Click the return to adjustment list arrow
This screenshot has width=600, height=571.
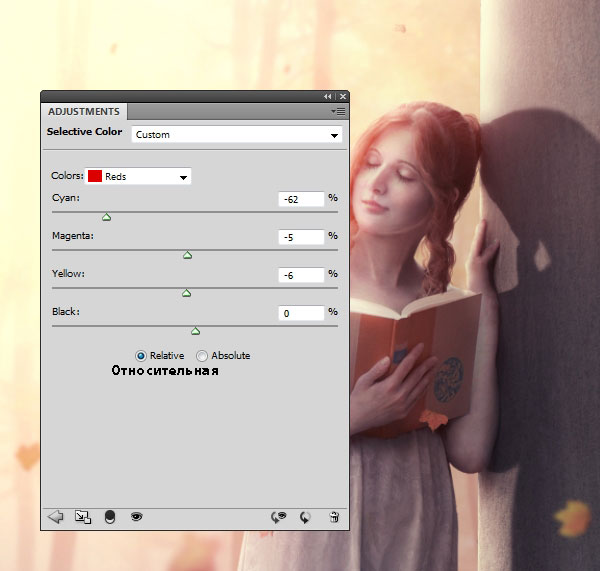pyautogui.click(x=55, y=517)
